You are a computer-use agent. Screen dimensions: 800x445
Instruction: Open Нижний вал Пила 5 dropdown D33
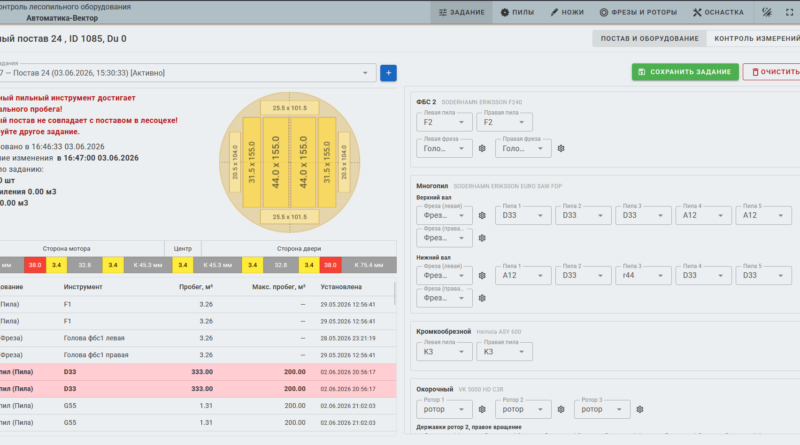(764, 275)
